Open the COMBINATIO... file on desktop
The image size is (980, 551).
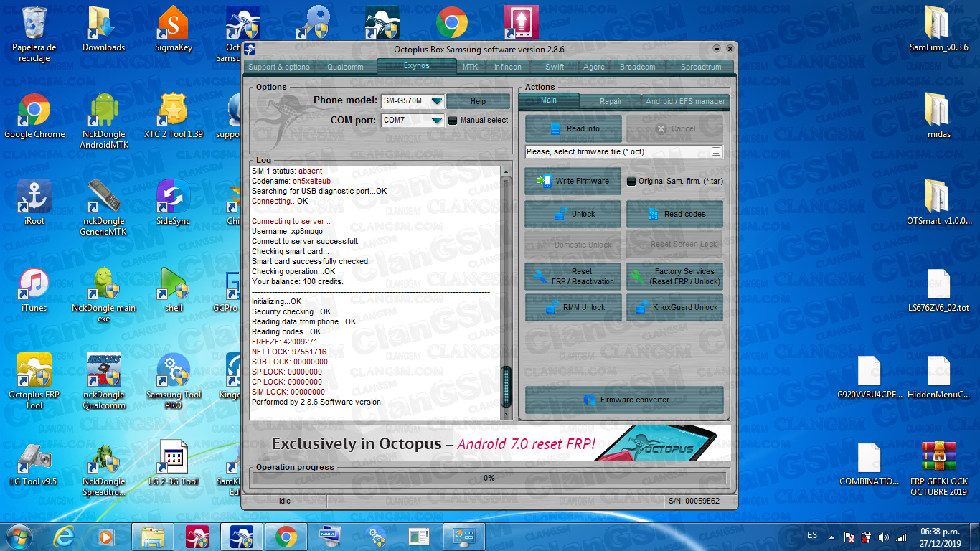(869, 463)
